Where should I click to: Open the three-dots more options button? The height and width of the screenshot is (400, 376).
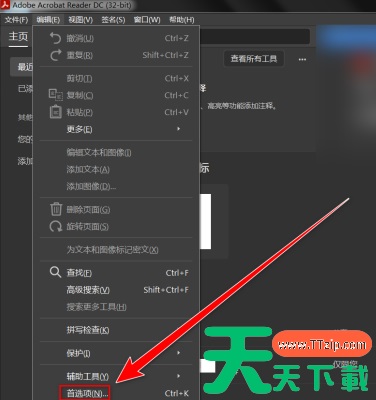click(302, 59)
